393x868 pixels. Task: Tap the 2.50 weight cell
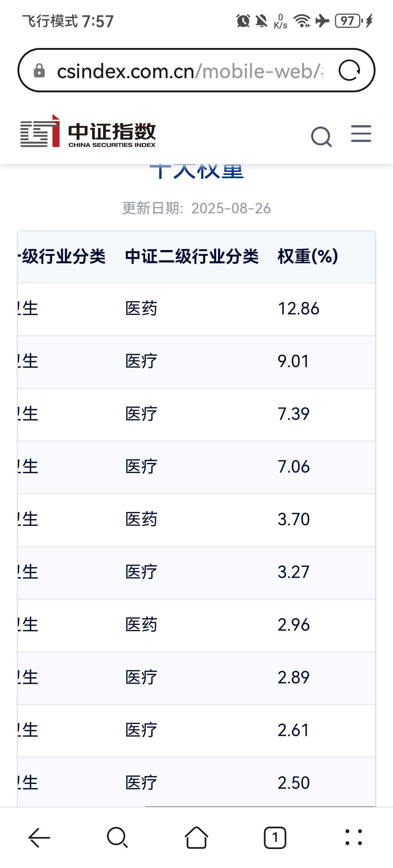coord(294,783)
